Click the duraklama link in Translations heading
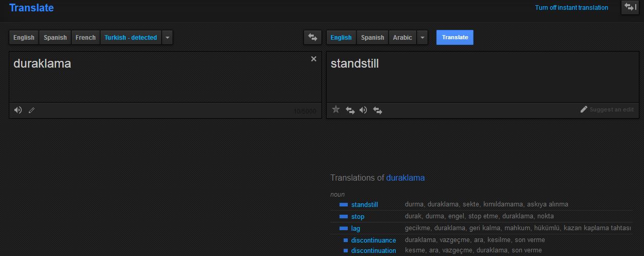 pyautogui.click(x=405, y=178)
